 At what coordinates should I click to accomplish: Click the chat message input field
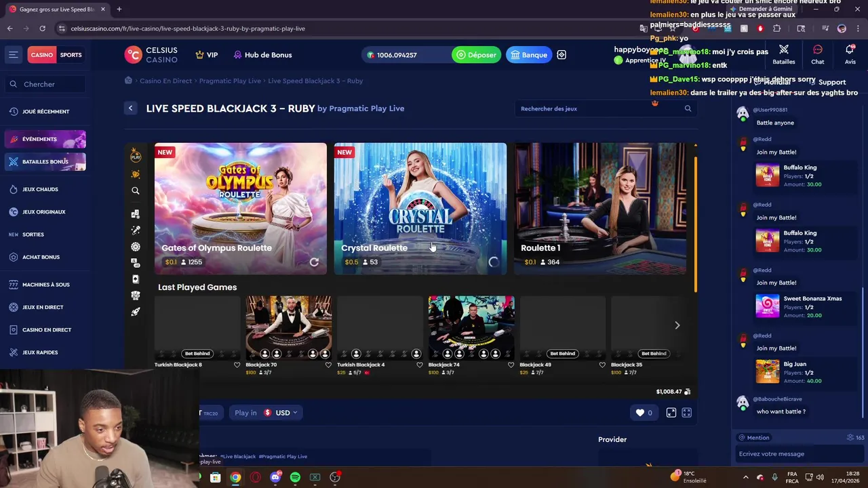pyautogui.click(x=800, y=454)
